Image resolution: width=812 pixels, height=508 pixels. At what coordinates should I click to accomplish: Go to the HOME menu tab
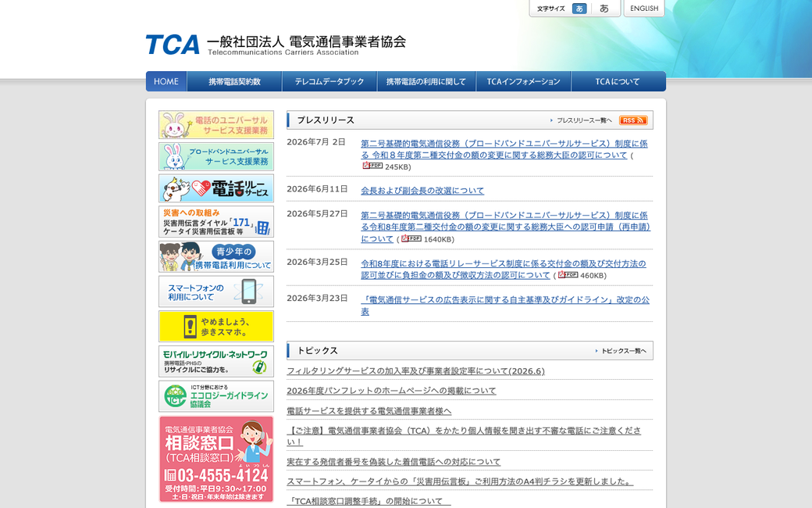tap(166, 81)
